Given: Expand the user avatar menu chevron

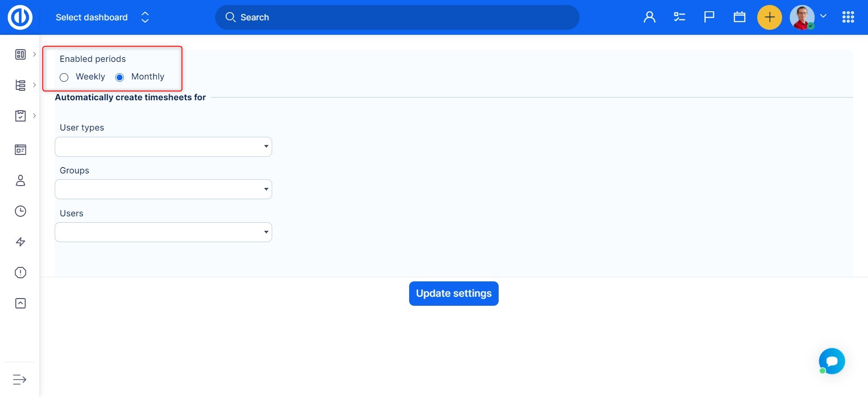Looking at the screenshot, I should tap(823, 16).
